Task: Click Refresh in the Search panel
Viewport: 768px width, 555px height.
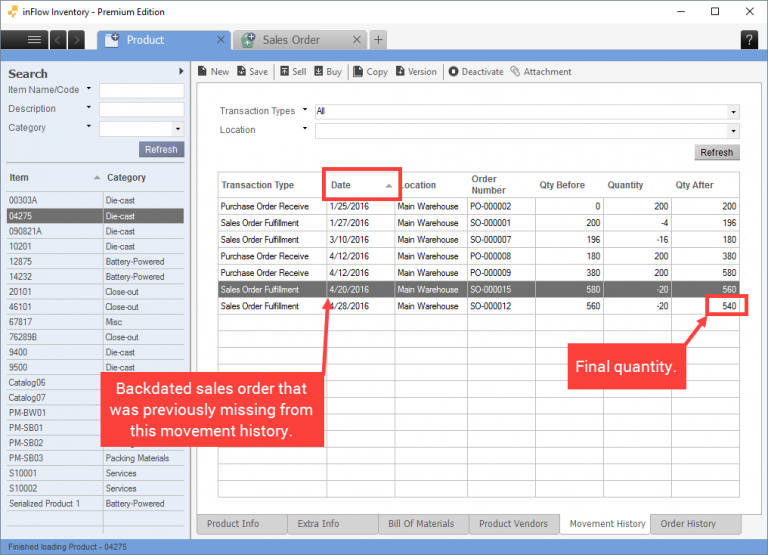Action: pyautogui.click(x=161, y=149)
